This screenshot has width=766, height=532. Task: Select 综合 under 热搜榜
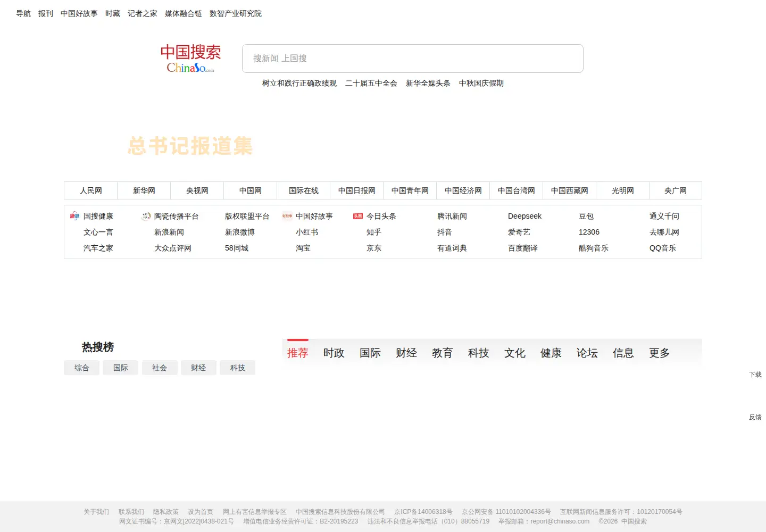click(81, 368)
